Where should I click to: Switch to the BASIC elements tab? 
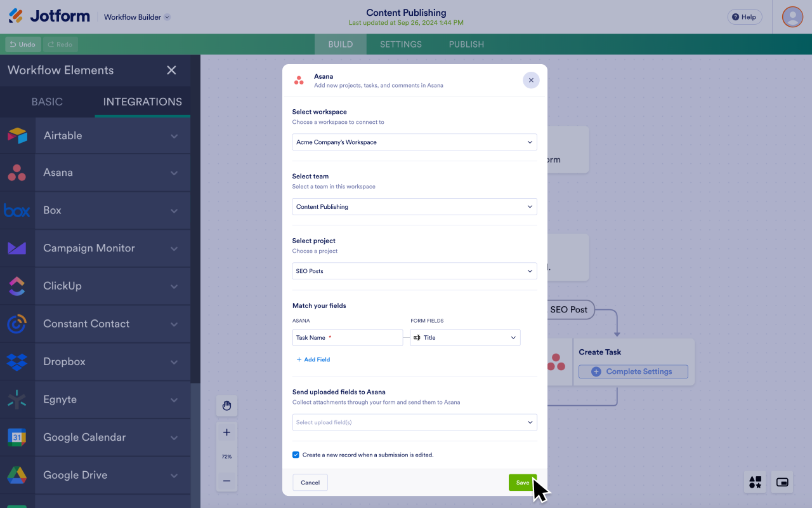pos(47,102)
